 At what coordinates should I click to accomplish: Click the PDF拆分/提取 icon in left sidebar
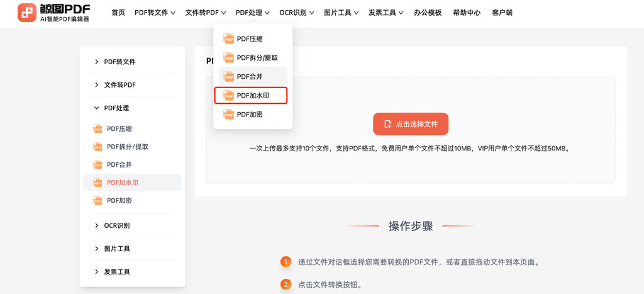point(97,147)
